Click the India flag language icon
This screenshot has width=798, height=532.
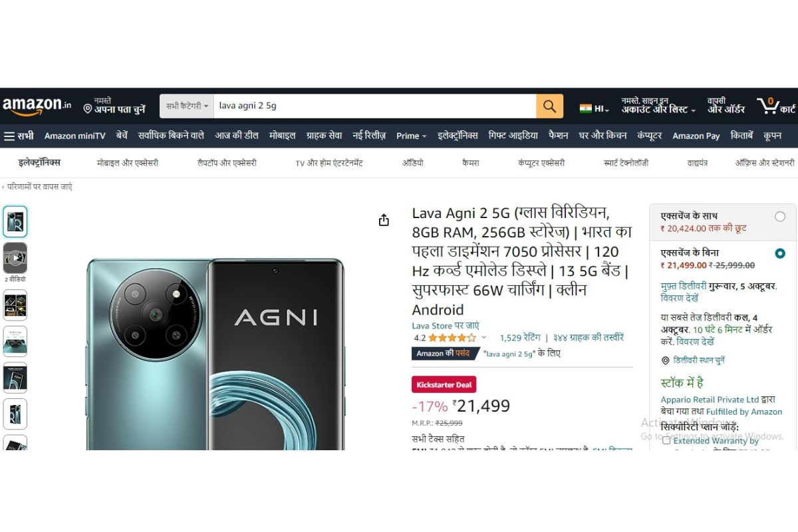tap(585, 108)
